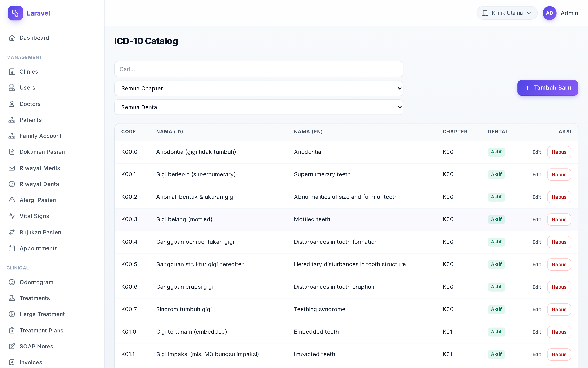Delete the K00.4 Gangguan pembentukan gigi row

(x=559, y=242)
